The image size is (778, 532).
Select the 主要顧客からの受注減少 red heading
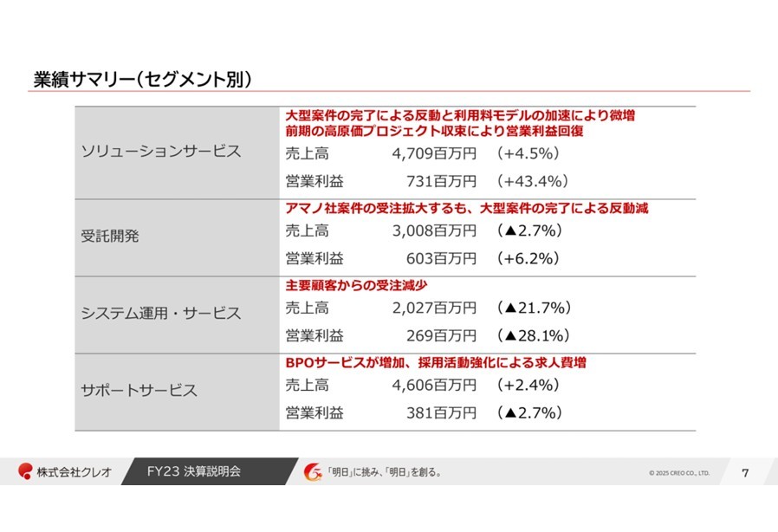point(356,285)
